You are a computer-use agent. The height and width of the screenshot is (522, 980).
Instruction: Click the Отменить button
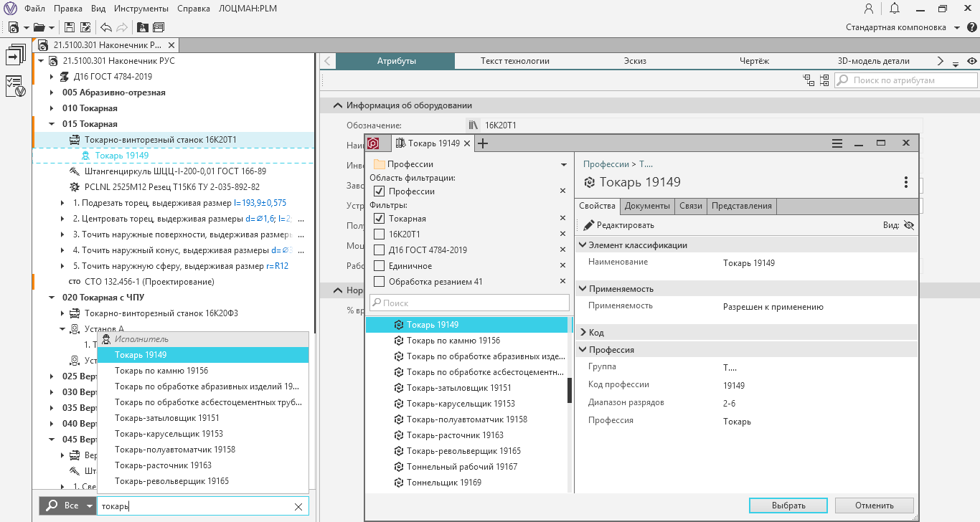coord(875,506)
